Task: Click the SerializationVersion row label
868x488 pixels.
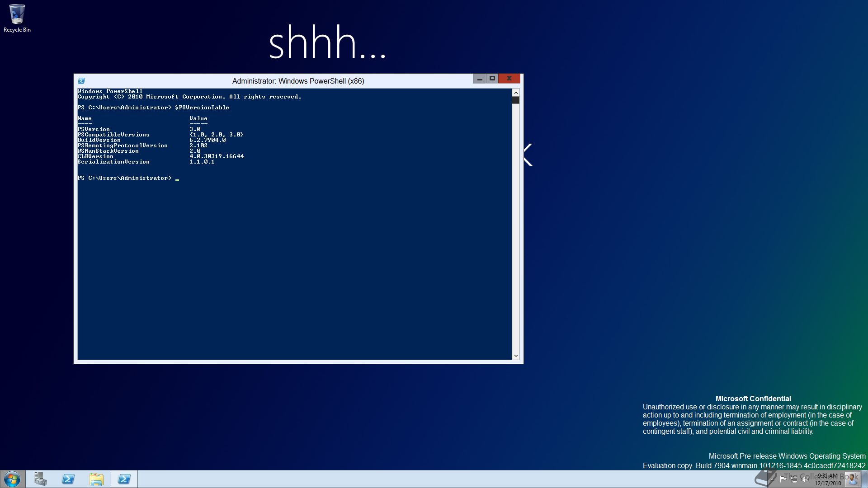Action: 113,162
